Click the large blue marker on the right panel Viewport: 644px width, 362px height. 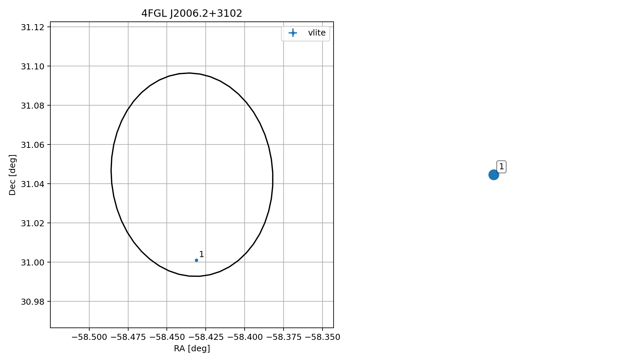point(494,175)
